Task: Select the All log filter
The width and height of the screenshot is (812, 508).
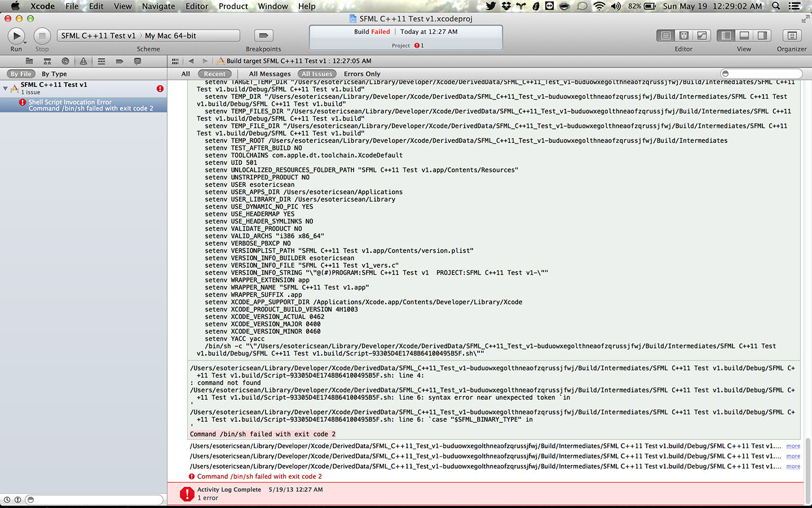Action: (x=186, y=74)
